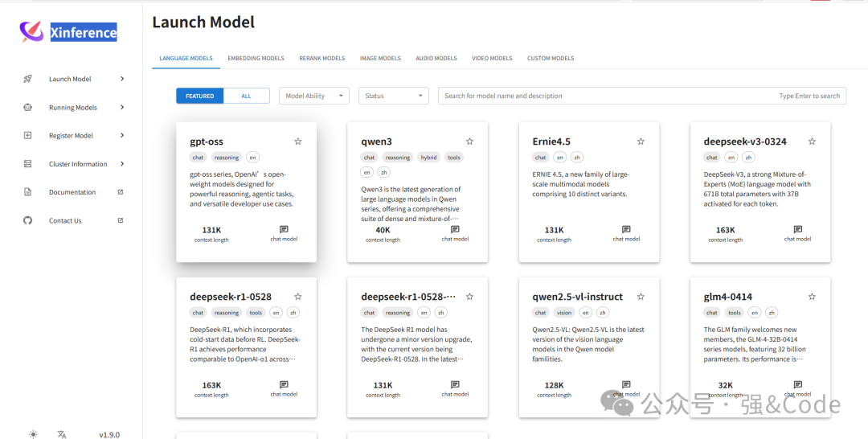868x439 pixels.
Task: Click the chat model icon on qwen3 card
Action: [x=455, y=229]
